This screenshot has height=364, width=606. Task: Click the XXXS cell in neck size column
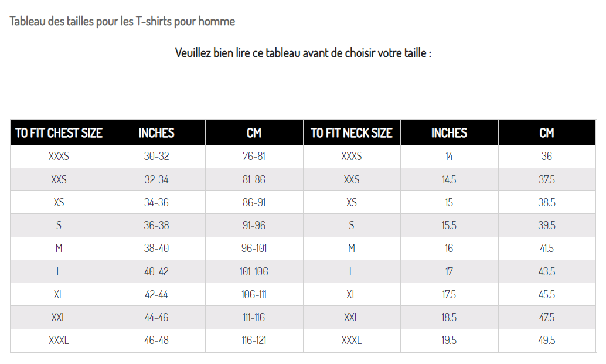352,157
